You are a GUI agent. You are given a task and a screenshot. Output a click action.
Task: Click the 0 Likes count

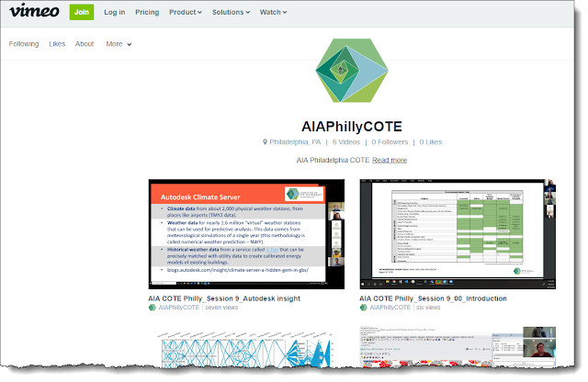point(431,142)
